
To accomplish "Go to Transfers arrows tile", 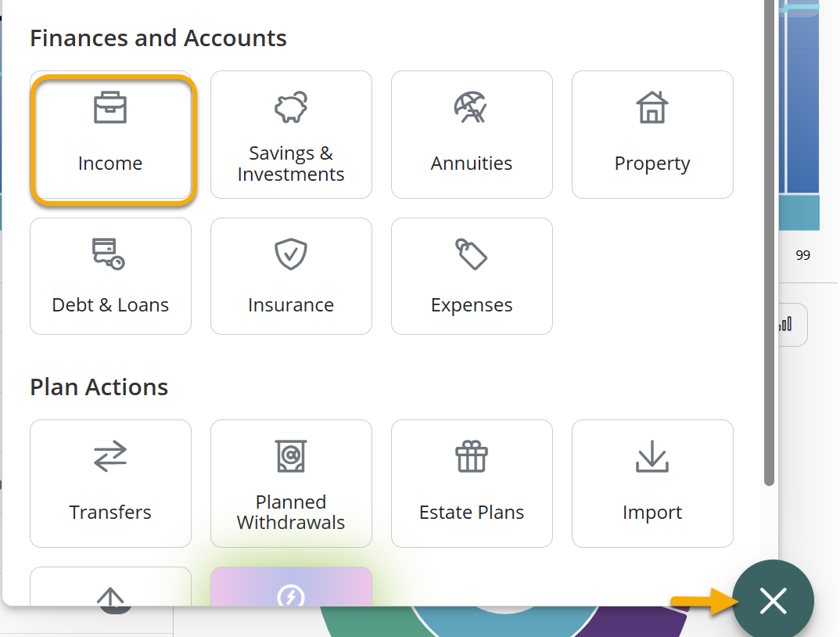I will click(110, 484).
